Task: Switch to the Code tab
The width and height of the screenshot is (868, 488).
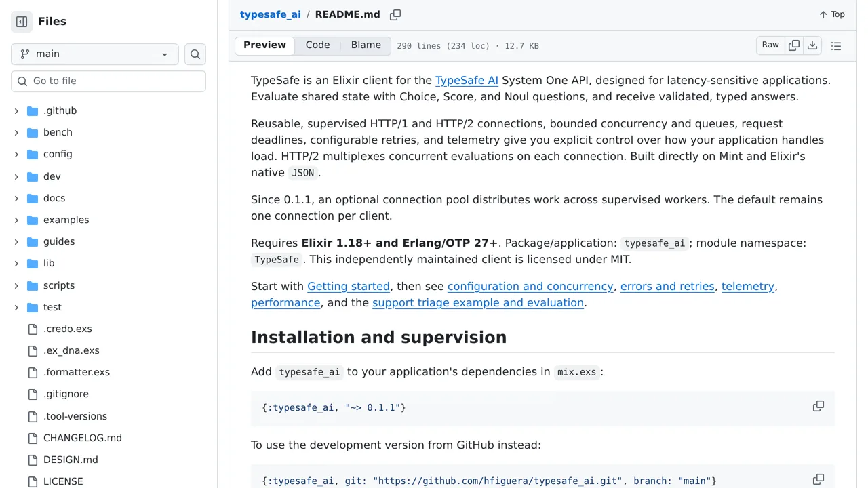Action: click(317, 45)
